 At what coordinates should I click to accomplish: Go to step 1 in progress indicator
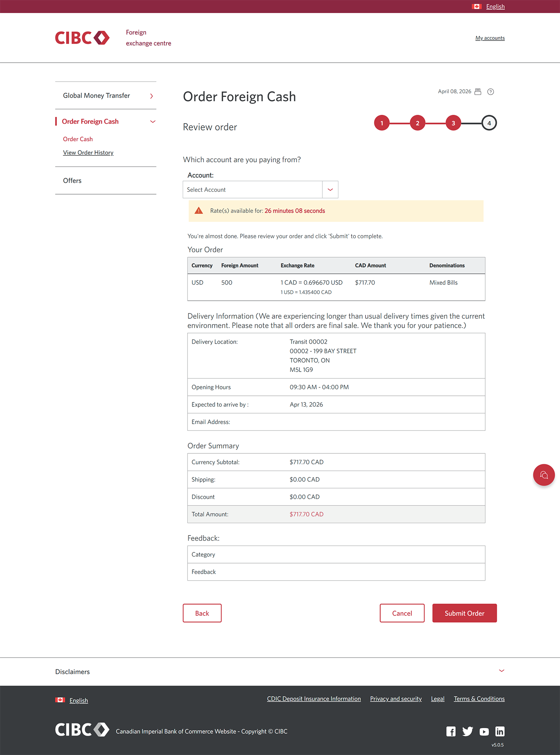tap(382, 123)
